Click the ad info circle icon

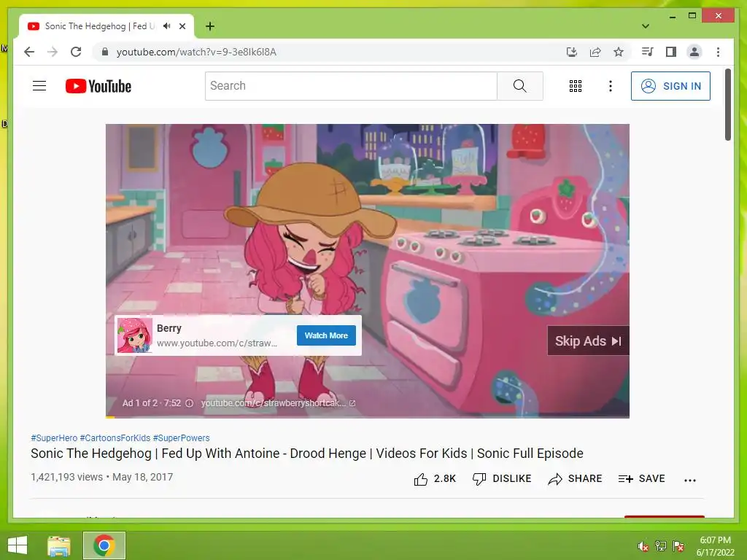tap(189, 403)
